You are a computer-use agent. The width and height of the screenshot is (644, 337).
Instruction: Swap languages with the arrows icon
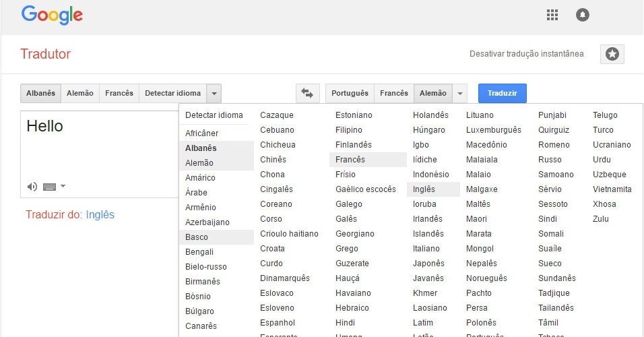pos(307,93)
